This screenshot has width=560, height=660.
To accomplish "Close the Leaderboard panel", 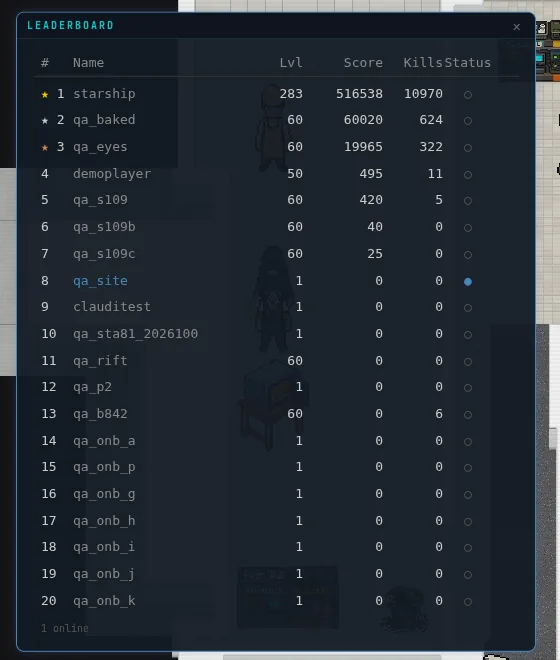I will [517, 27].
